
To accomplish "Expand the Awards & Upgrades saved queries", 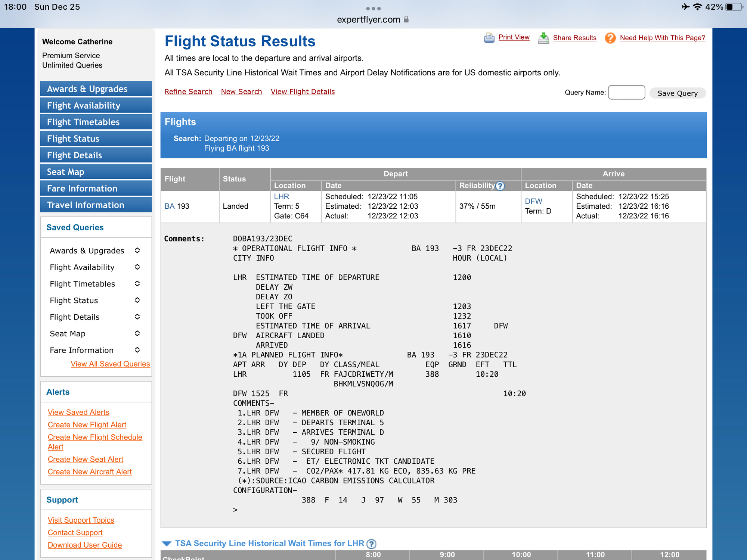I will click(137, 251).
